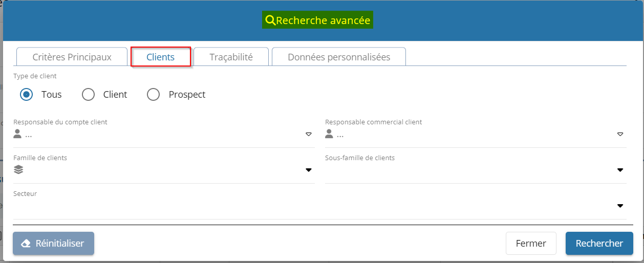Select the Clients tab

[161, 57]
